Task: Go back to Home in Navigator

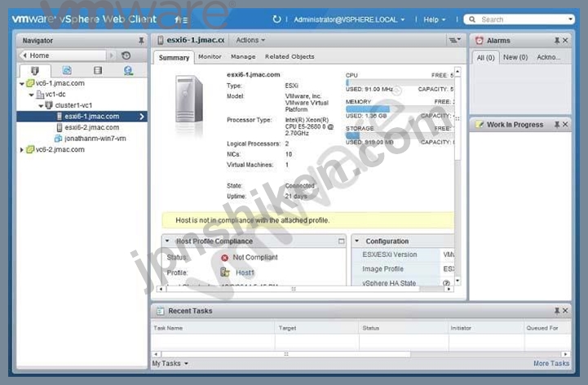Action: point(62,55)
